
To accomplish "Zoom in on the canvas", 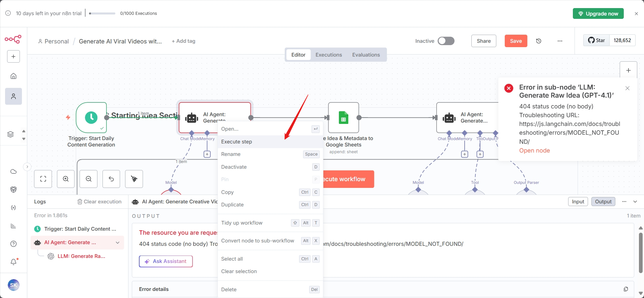I will 66,179.
